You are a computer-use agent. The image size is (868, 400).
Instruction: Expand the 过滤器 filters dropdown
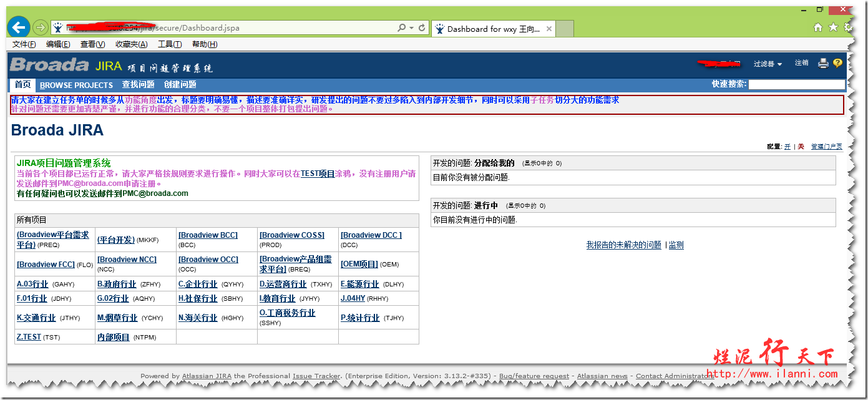(x=768, y=64)
